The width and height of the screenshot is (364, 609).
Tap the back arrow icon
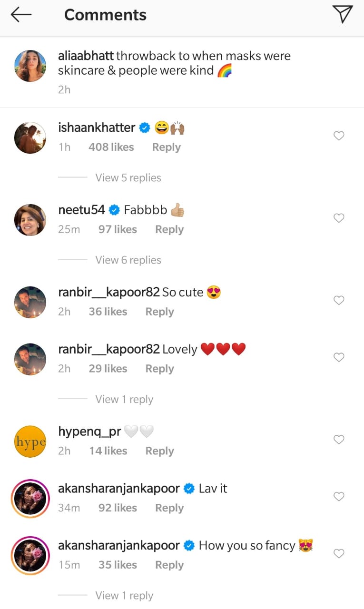(x=21, y=15)
